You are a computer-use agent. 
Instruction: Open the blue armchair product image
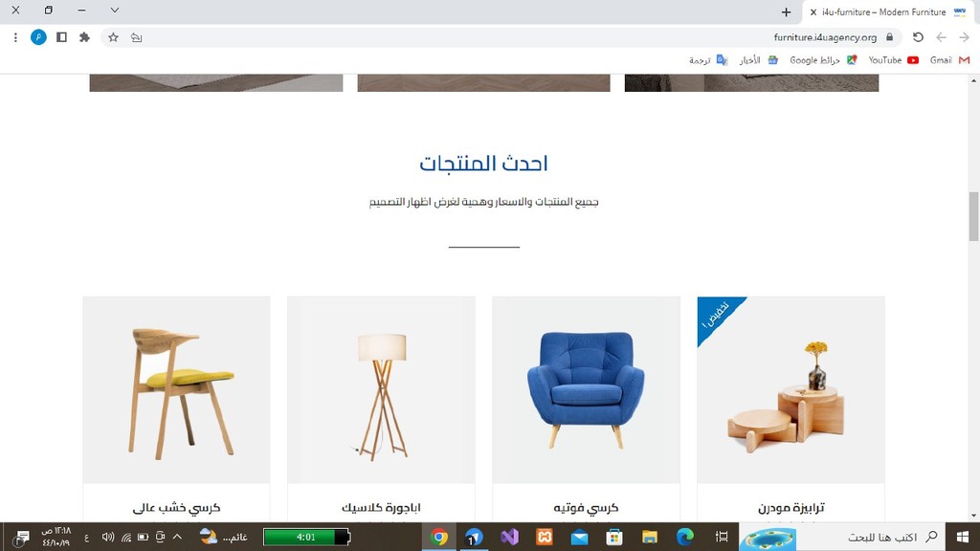[586, 390]
